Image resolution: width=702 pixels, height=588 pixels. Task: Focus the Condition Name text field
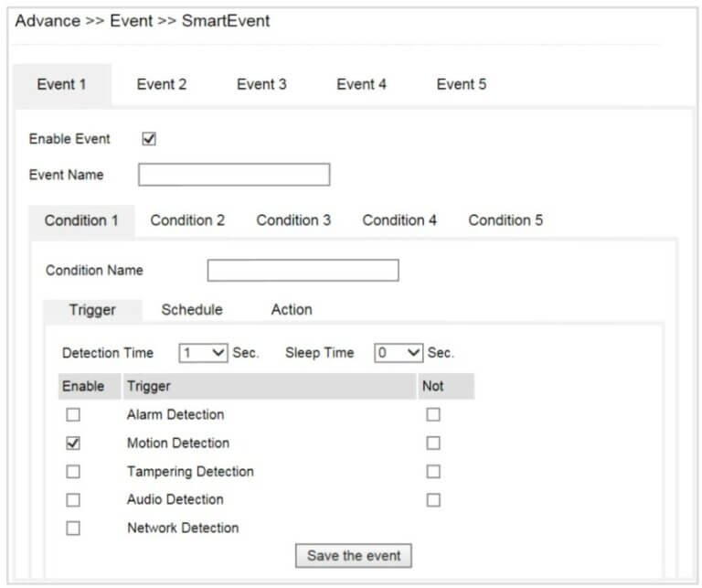(303, 271)
